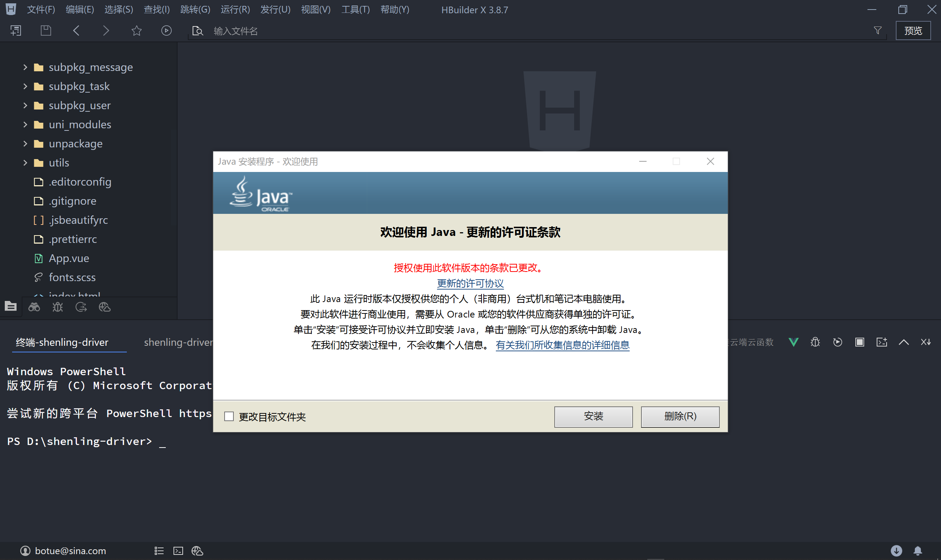Image resolution: width=941 pixels, height=560 pixels.
Task: Click the save file toolbar icon
Action: point(46,30)
